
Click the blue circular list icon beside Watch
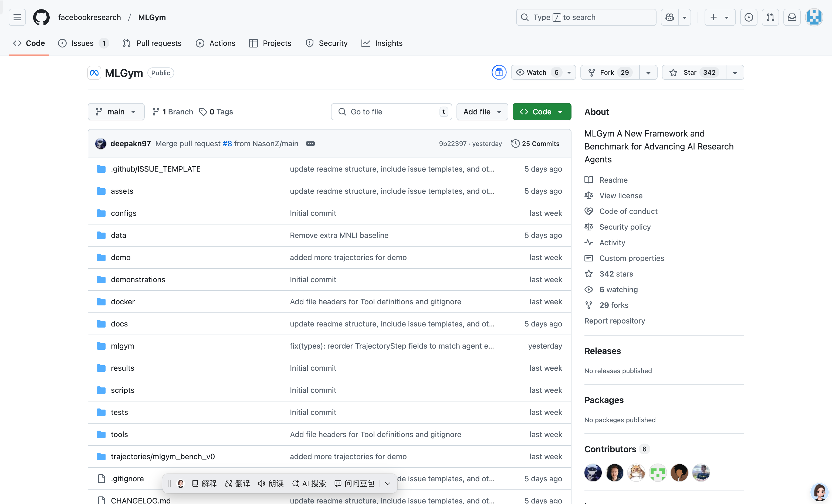(x=499, y=73)
